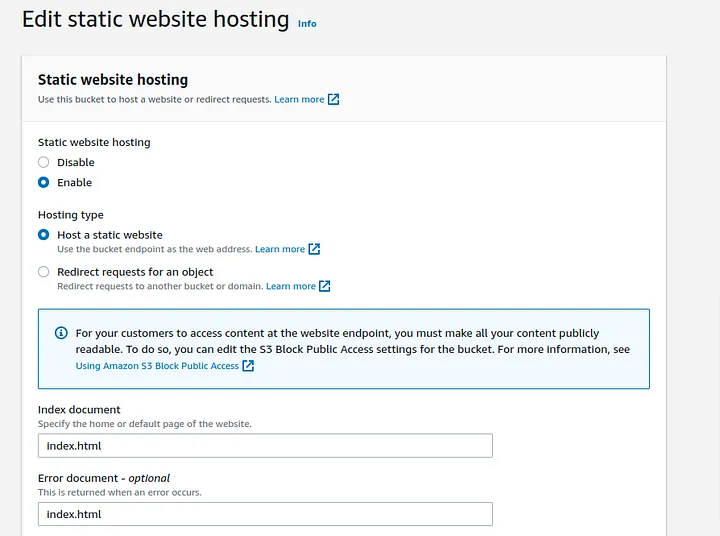Viewport: 720px width, 536px height.
Task: Click Learn more link under Static website hosting header
Action: (x=299, y=99)
